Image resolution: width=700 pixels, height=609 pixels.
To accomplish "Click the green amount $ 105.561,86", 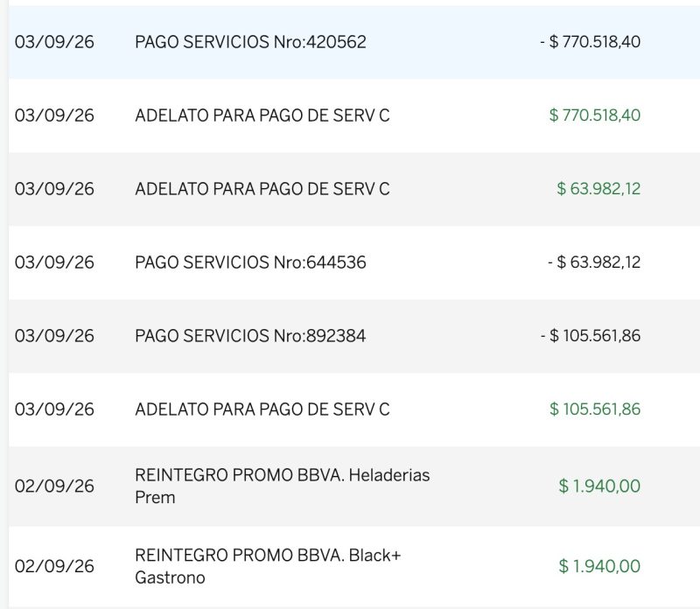I will (x=595, y=409).
